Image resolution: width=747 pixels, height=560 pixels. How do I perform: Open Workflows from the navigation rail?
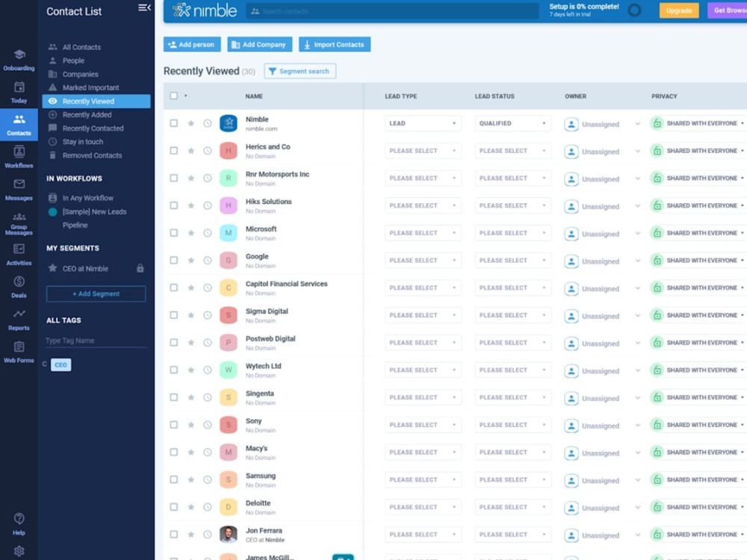(x=19, y=157)
